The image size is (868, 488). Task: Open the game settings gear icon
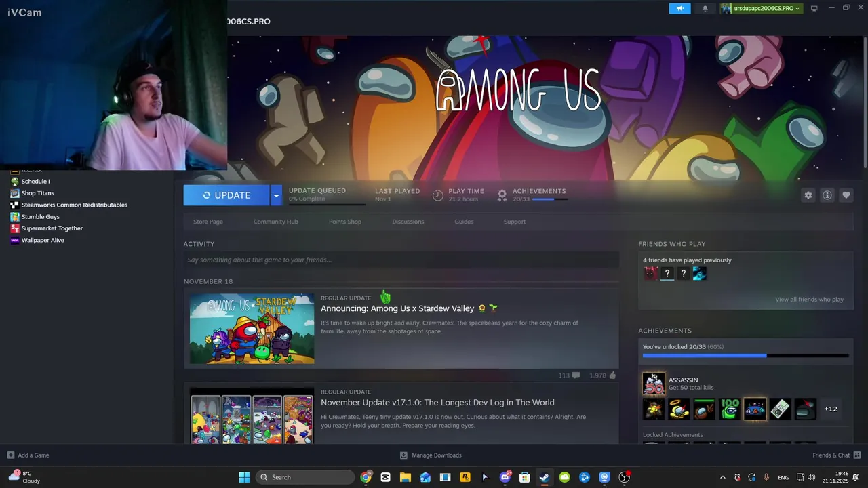(808, 195)
